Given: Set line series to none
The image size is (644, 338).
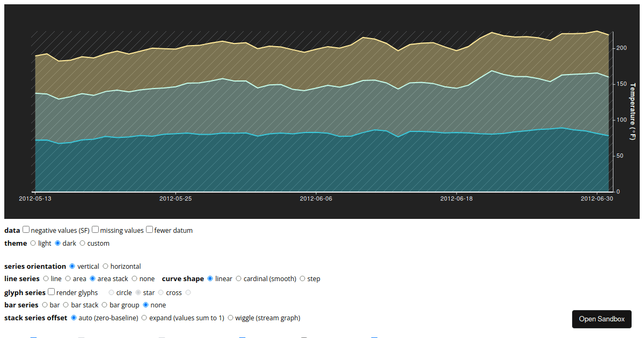Looking at the screenshot, I should click(134, 278).
